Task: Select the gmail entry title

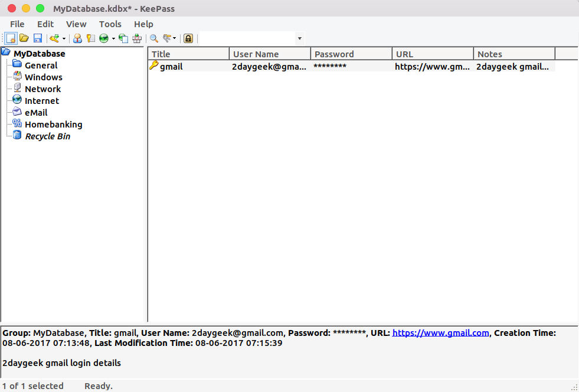Action: (x=171, y=67)
